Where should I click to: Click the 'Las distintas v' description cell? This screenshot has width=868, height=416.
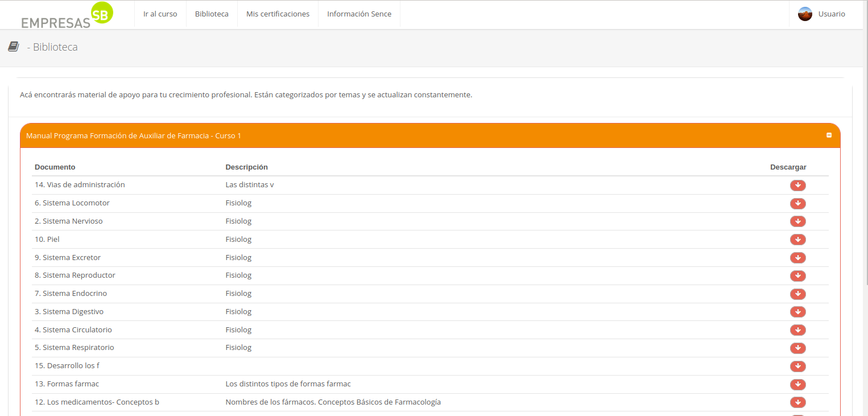coord(250,185)
